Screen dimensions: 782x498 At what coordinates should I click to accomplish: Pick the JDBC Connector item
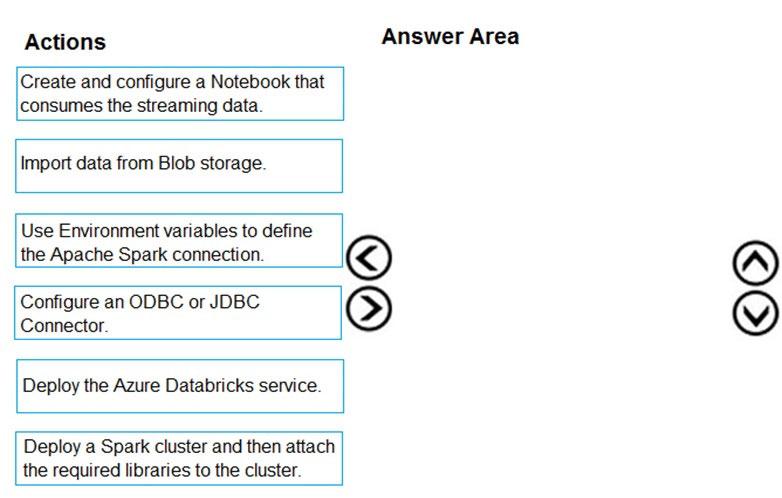[x=178, y=313]
